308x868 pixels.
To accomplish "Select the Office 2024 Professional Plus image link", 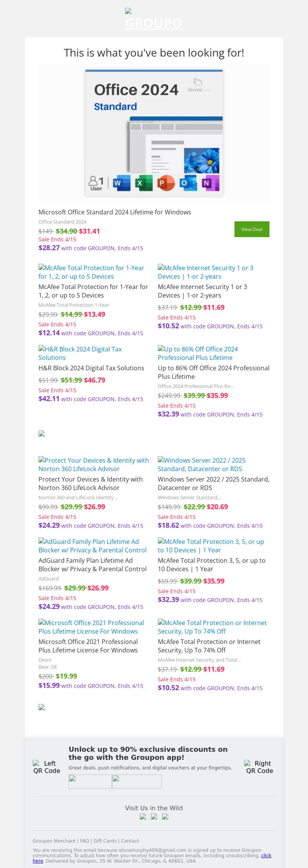I will point(198,353).
